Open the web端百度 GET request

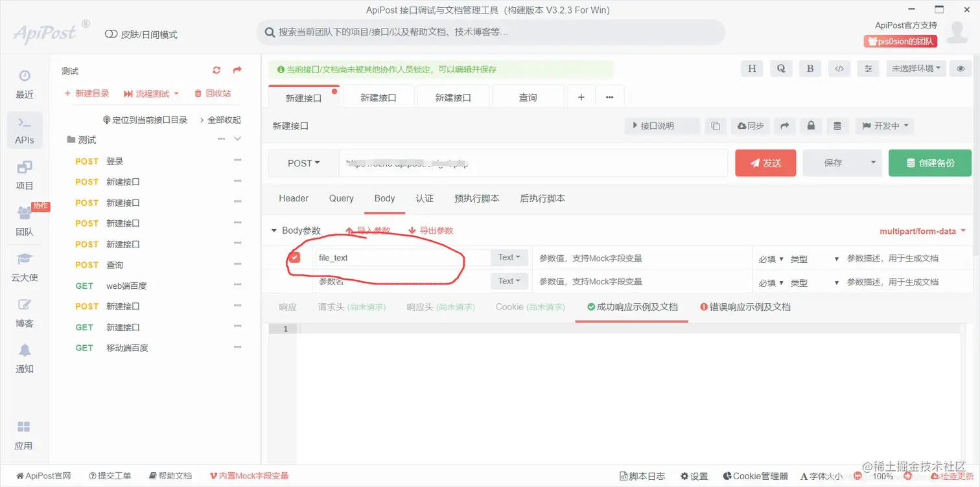click(126, 286)
